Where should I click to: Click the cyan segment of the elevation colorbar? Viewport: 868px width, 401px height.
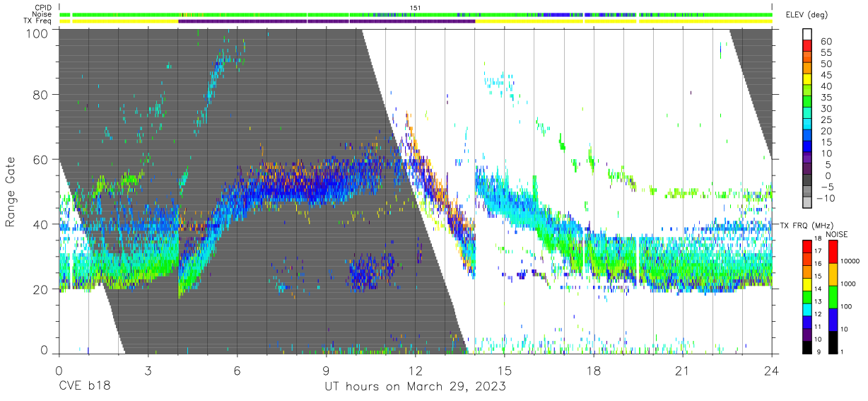click(x=809, y=124)
